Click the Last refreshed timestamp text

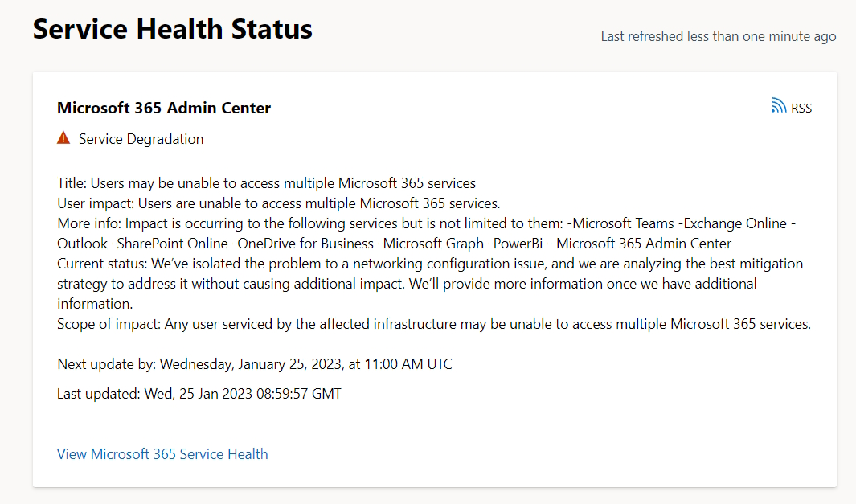pos(718,35)
